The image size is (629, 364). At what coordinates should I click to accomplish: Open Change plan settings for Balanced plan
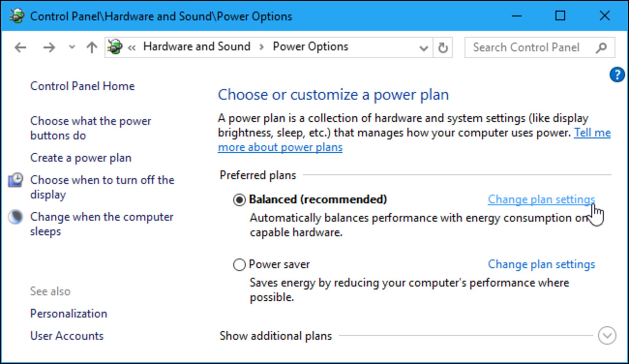point(541,199)
